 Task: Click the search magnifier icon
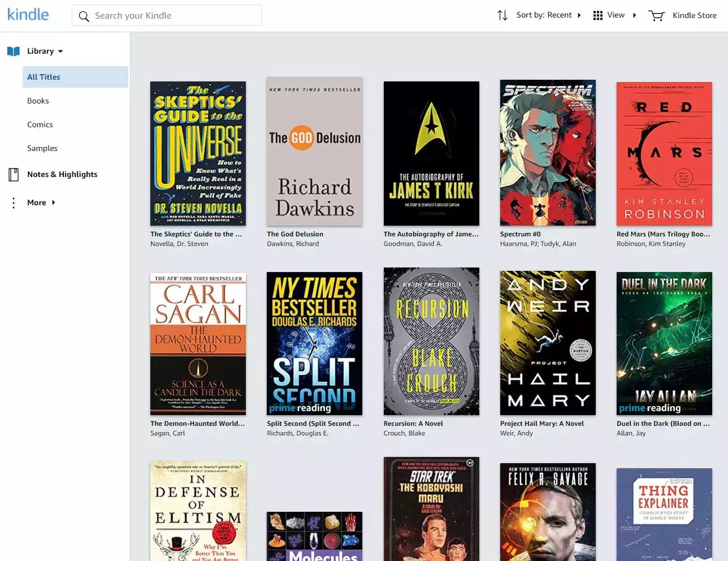pyautogui.click(x=84, y=16)
